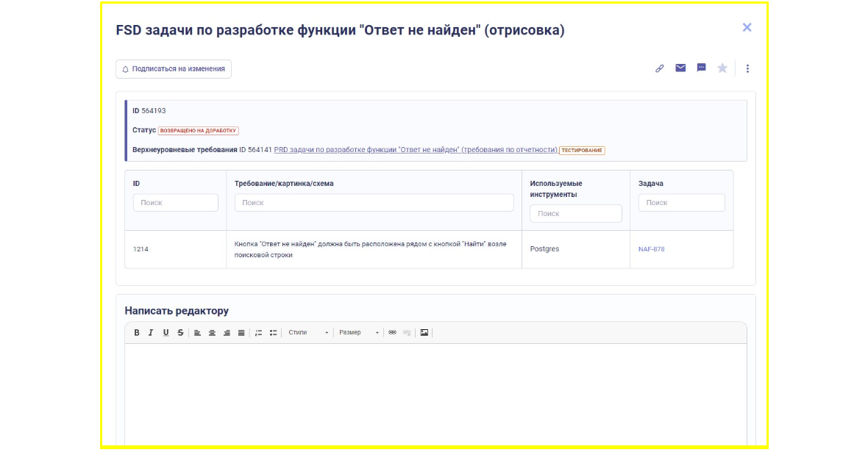Click the Написать редактору heading
The width and height of the screenshot is (868, 452).
[177, 311]
